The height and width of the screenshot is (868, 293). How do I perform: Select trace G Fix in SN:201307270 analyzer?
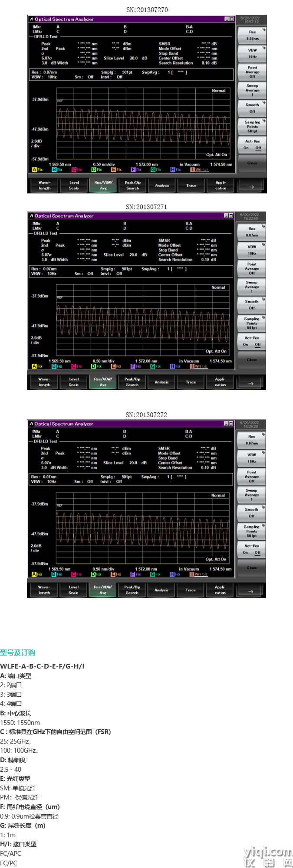pyautogui.click(x=156, y=170)
